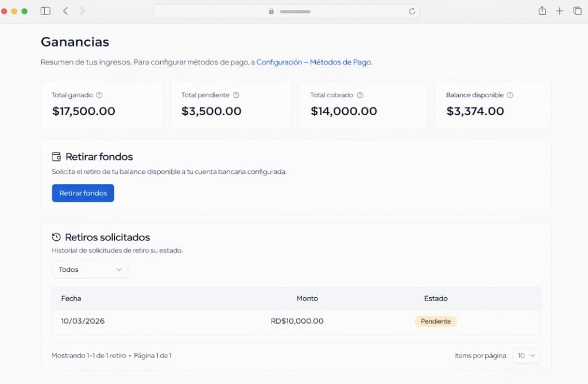Image resolution: width=588 pixels, height=384 pixels.
Task: Click the share icon in the toolbar
Action: click(541, 10)
